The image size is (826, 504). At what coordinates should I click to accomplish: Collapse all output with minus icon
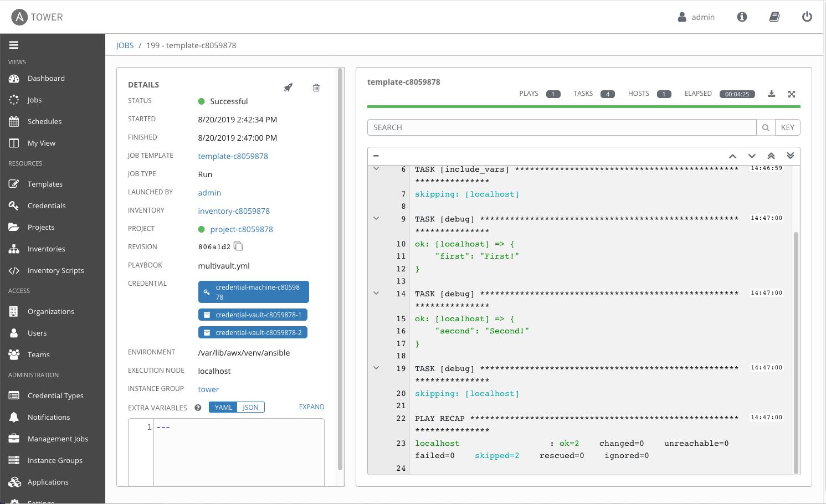pos(376,156)
